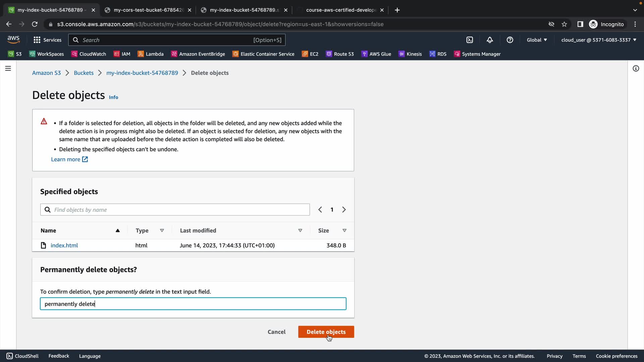This screenshot has height=362, width=644.
Task: Expand the cloud_user account menu
Action: (599, 40)
